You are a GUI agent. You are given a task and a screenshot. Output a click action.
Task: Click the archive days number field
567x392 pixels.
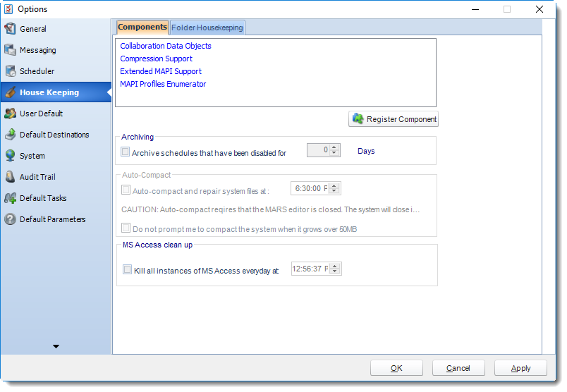coord(318,150)
